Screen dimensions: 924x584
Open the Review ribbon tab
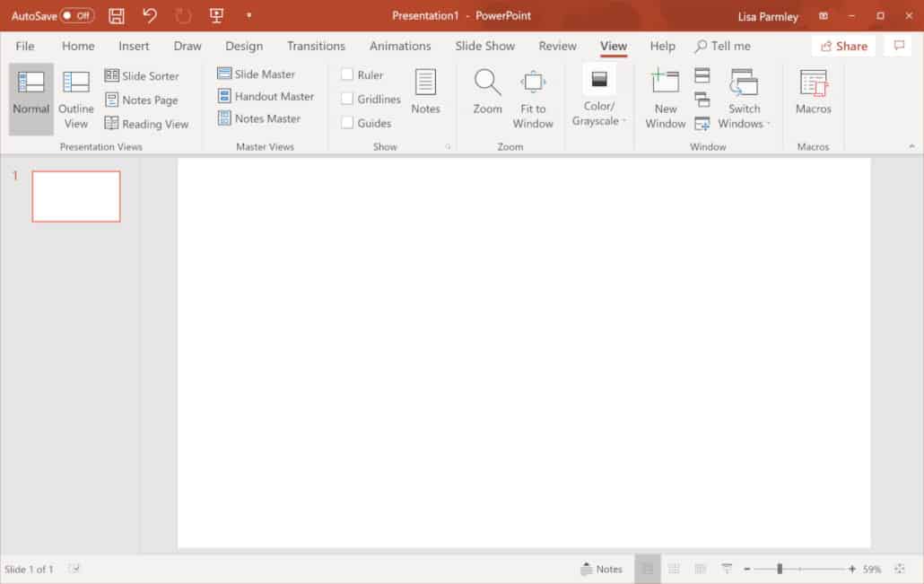(557, 46)
